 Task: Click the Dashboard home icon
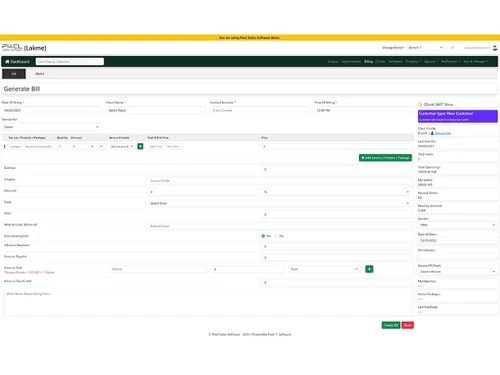coord(7,62)
